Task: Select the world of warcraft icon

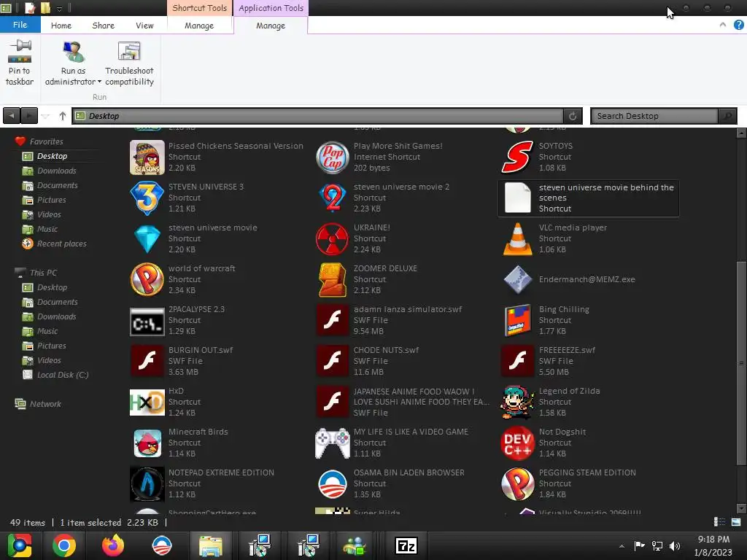Action: [x=147, y=279]
